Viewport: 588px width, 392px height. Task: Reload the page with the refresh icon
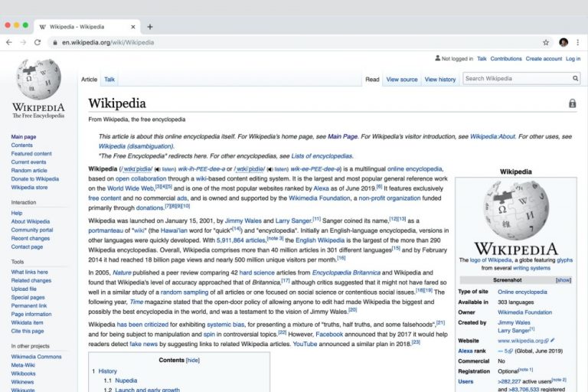click(x=38, y=42)
